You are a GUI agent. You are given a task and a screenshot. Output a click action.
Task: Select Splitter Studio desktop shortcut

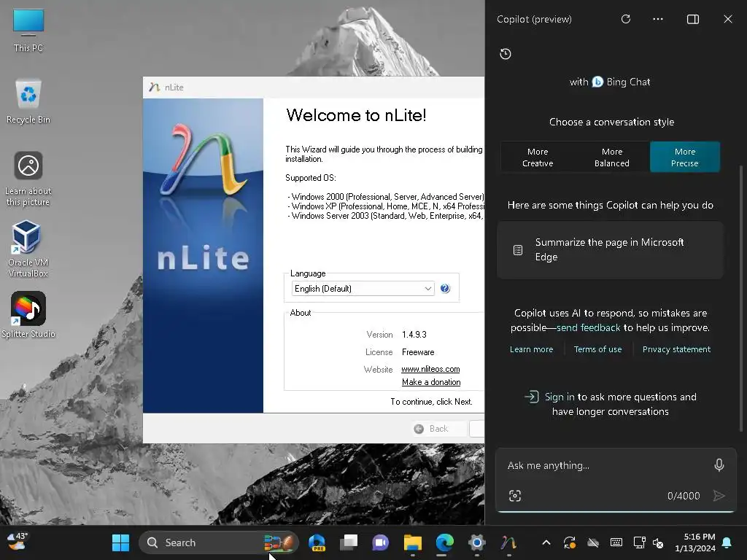[28, 315]
